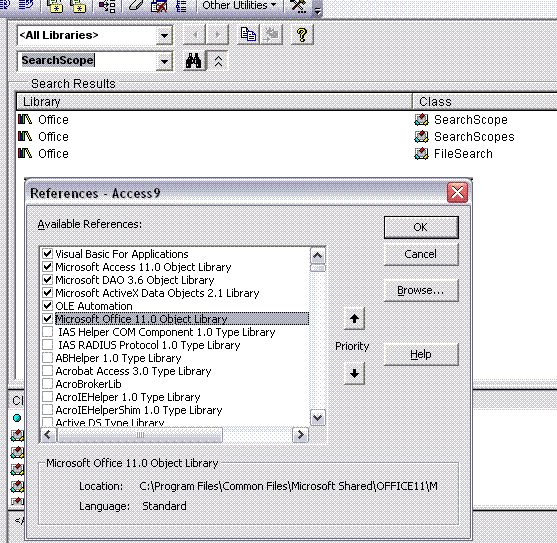
Task: Click the Browse... button
Action: tap(421, 290)
